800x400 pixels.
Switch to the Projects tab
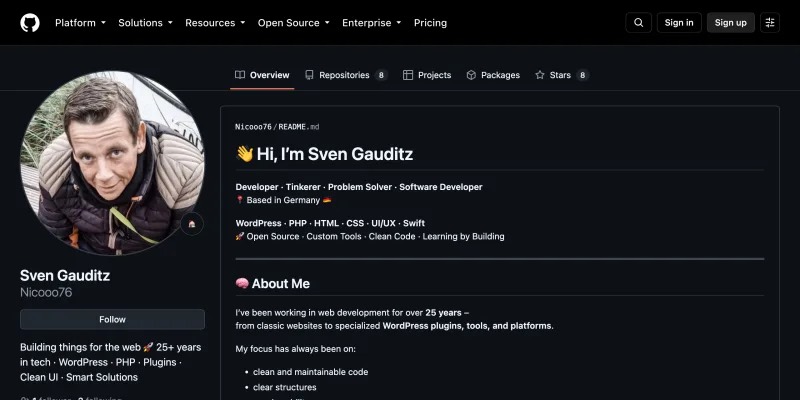click(x=427, y=75)
